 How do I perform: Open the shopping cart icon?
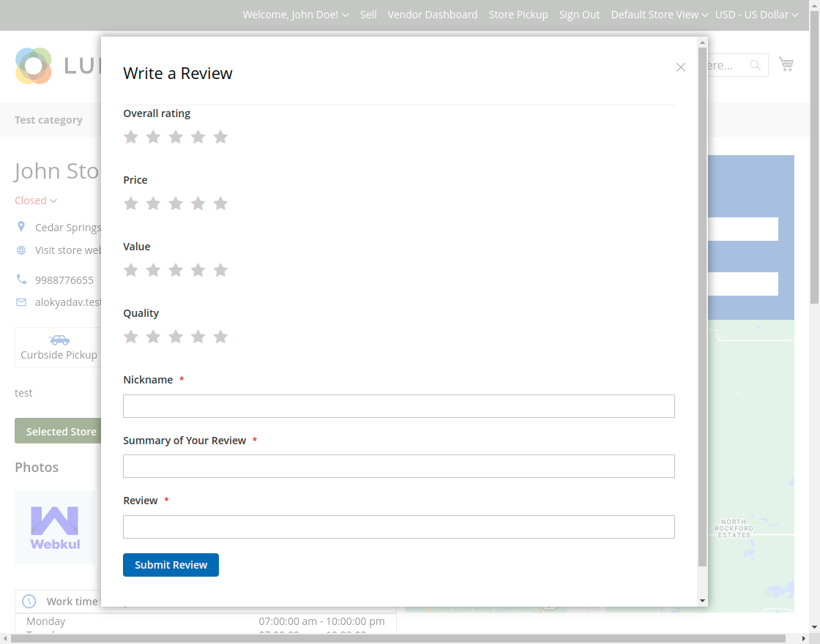coord(786,64)
